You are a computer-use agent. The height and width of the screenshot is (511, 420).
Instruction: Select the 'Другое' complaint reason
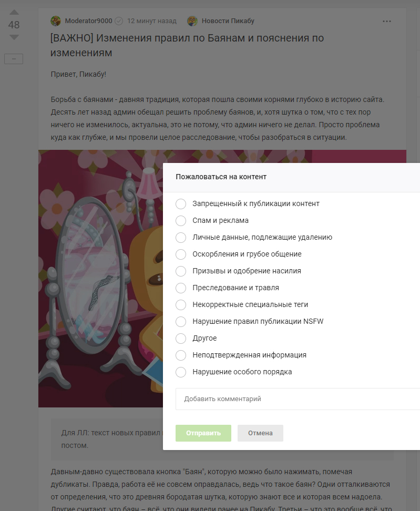tap(181, 339)
